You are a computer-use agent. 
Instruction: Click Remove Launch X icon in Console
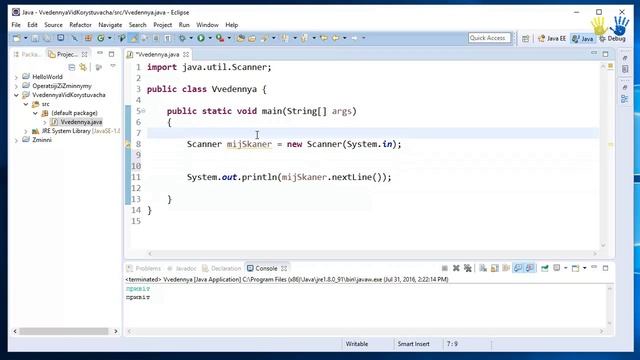456,268
